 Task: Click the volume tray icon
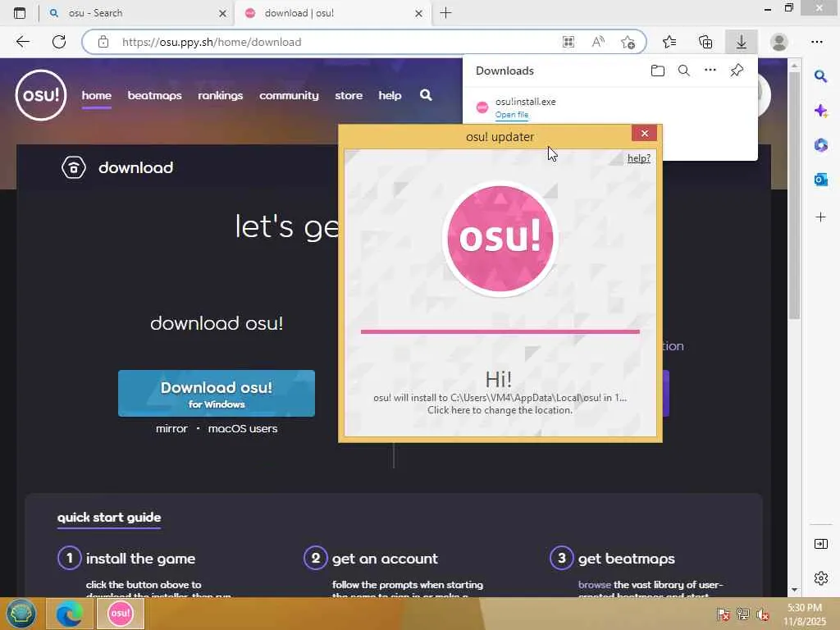[x=763, y=614]
